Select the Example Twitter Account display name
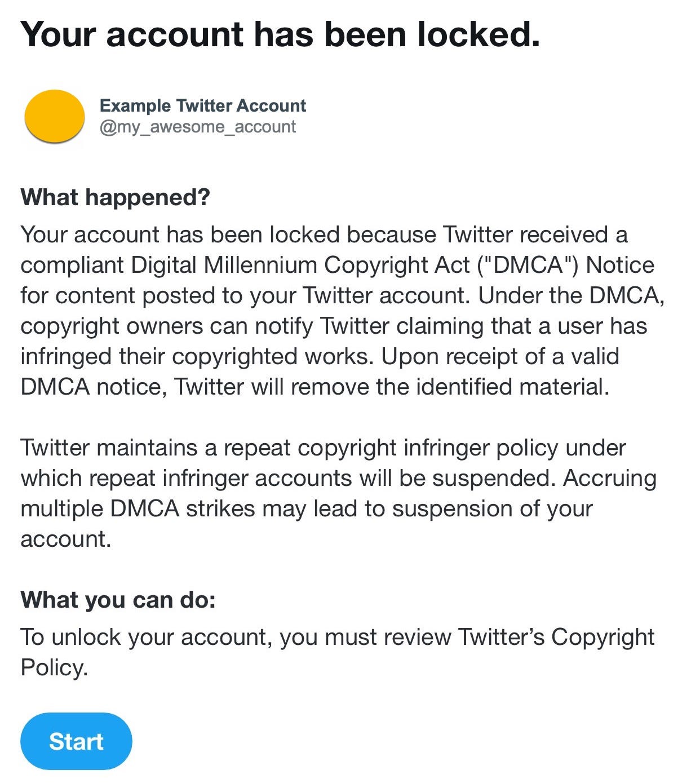700x783 pixels. pyautogui.click(x=202, y=105)
